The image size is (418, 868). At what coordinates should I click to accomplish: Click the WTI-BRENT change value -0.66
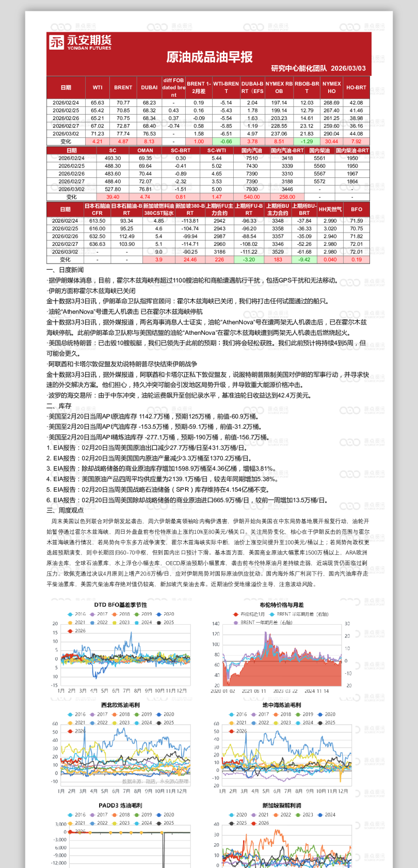point(226,142)
